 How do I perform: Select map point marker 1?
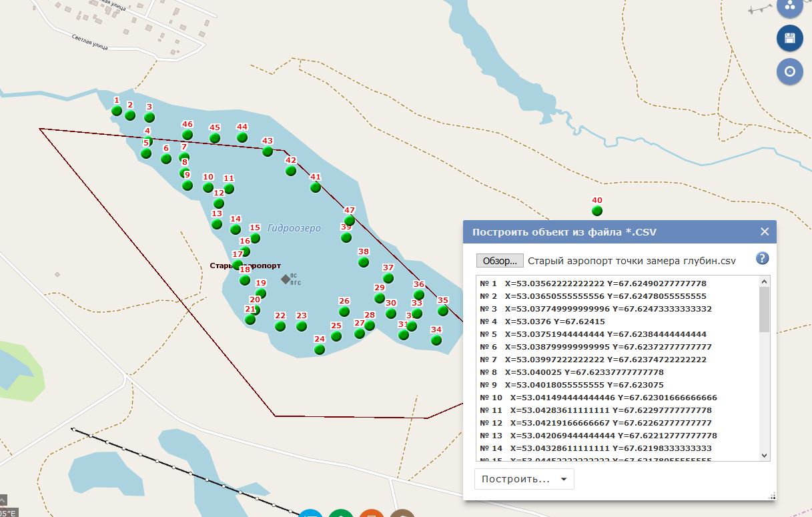point(117,111)
